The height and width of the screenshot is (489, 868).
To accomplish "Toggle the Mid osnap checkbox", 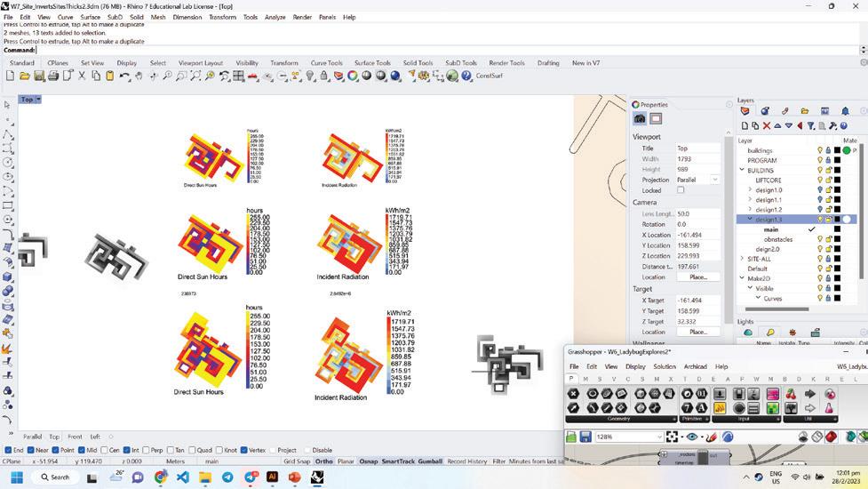I will tap(82, 450).
